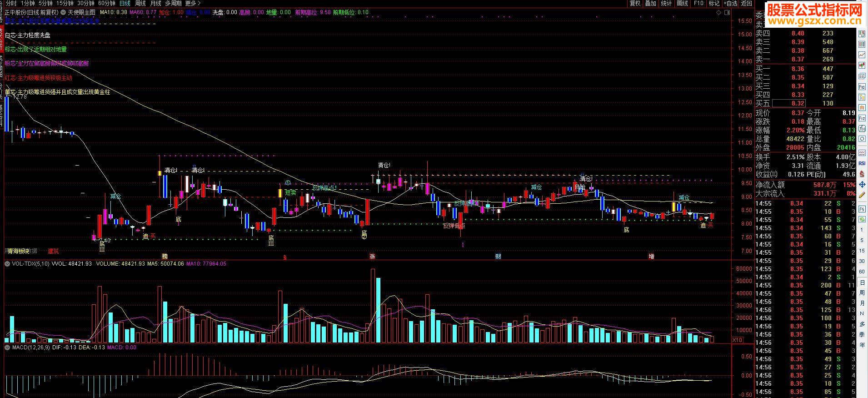This screenshot has width=868, height=398.
Task: Select the blue four-arrow move icon
Action: pyautogui.click(x=862, y=184)
